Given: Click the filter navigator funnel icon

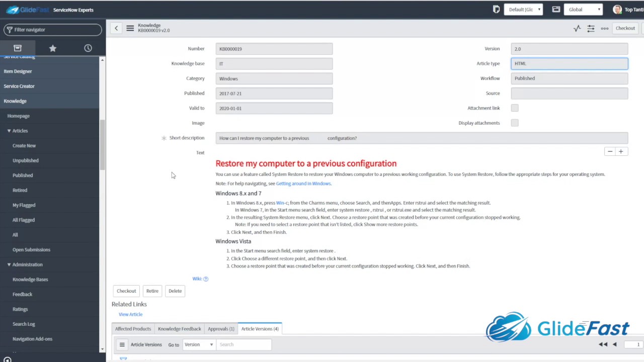Looking at the screenshot, I should pyautogui.click(x=10, y=30).
